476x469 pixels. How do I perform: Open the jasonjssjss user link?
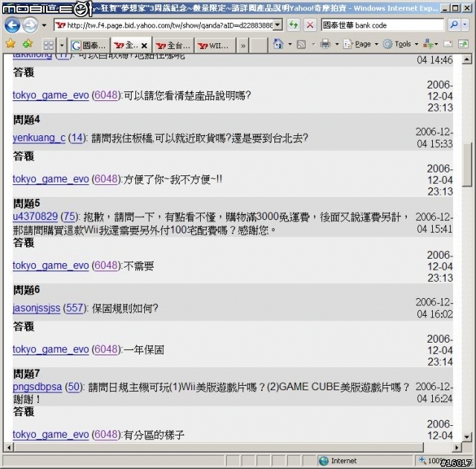tap(36, 308)
